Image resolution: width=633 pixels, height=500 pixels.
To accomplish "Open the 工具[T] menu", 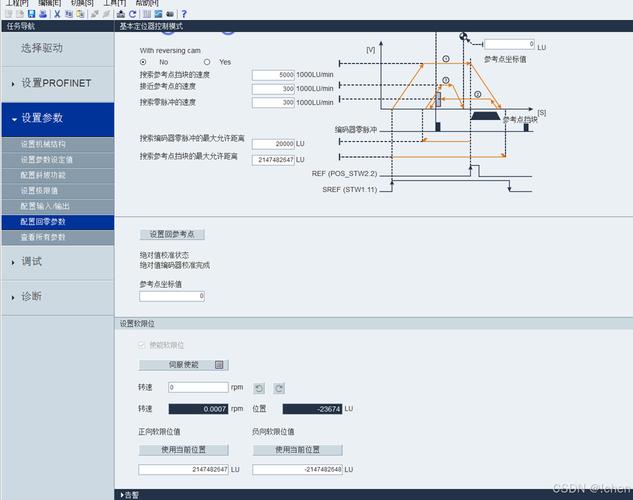I will 115,3.
